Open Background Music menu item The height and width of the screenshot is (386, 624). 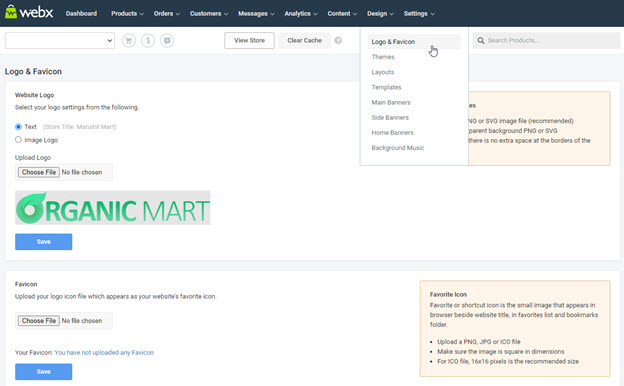coord(398,148)
